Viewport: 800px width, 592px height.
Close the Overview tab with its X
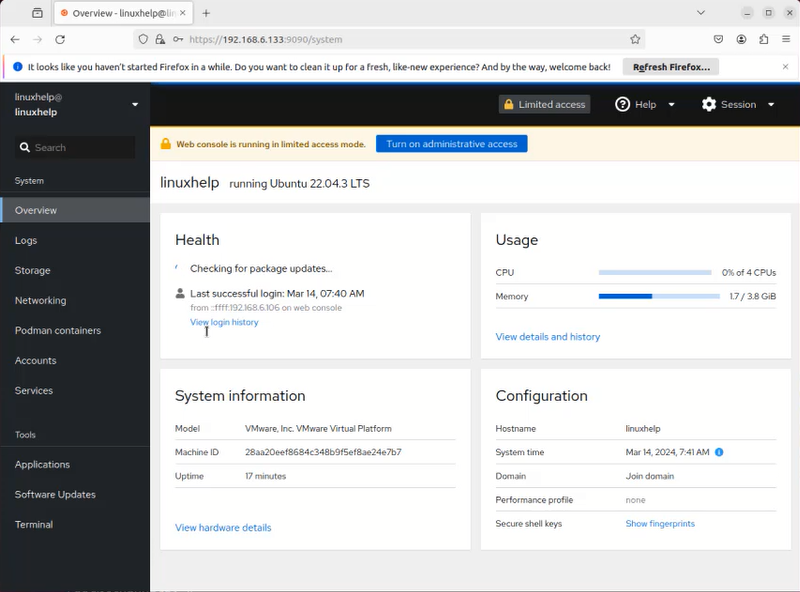[x=183, y=13]
